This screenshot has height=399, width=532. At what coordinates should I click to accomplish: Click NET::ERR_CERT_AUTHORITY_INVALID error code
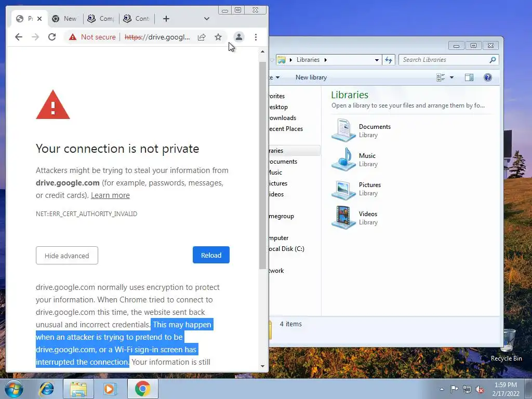(x=87, y=214)
